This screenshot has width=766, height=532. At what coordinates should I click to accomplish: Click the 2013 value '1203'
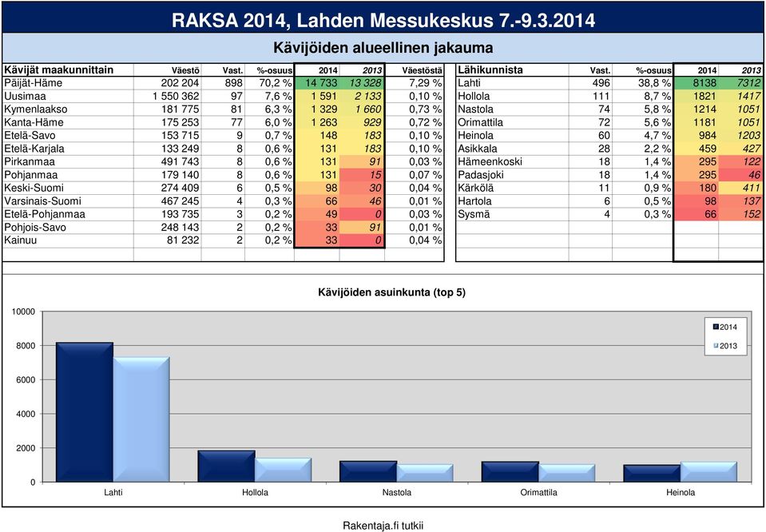pos(749,135)
